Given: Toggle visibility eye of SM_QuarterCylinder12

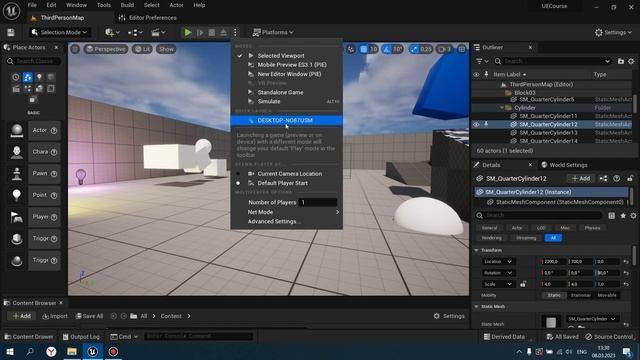Looking at the screenshot, I should [x=476, y=124].
